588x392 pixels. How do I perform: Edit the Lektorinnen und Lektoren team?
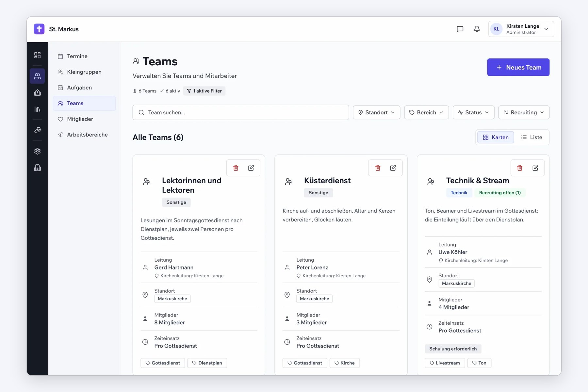pyautogui.click(x=251, y=168)
